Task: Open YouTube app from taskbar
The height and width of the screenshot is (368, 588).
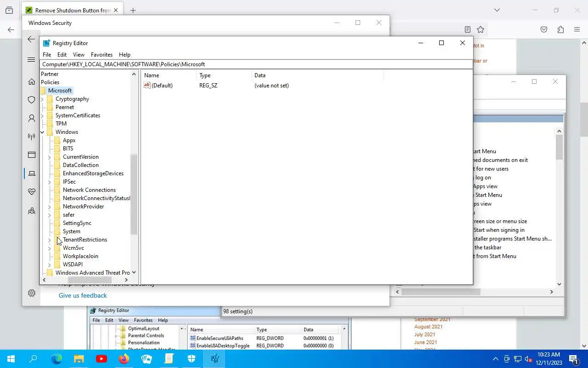Action: pos(101,359)
